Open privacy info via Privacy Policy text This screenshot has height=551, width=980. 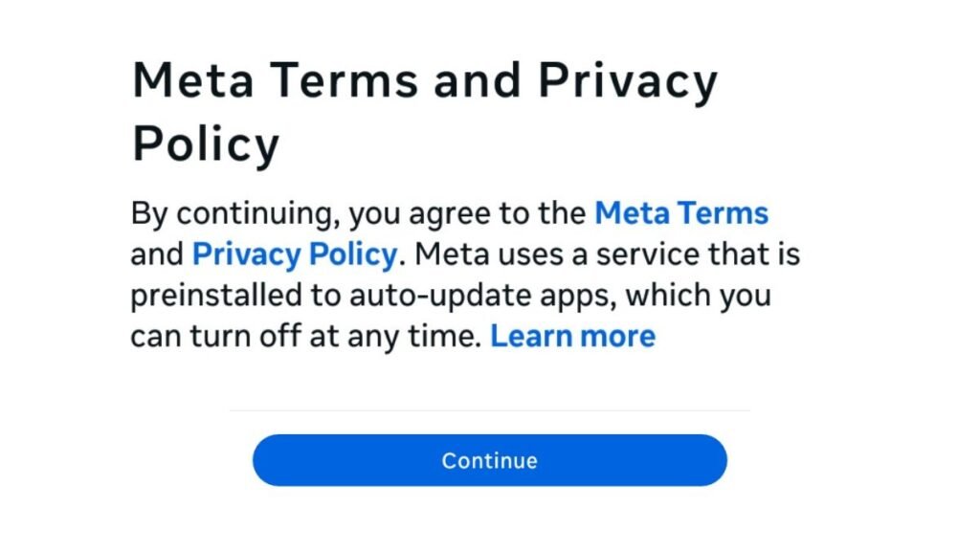[x=294, y=254]
